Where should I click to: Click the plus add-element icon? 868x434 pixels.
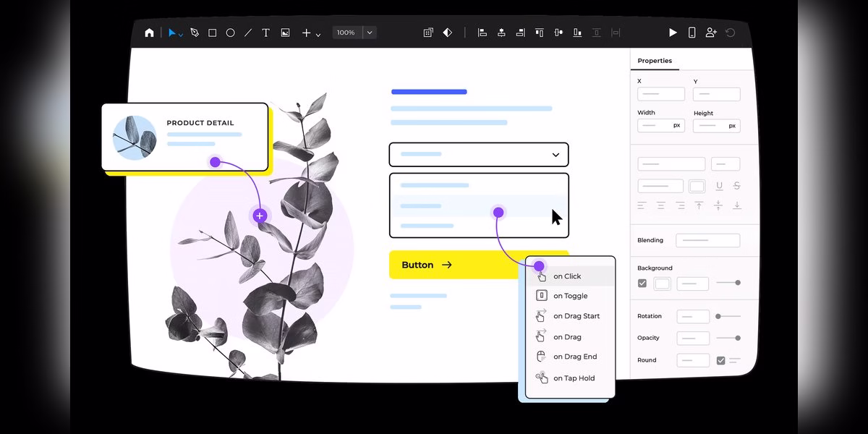pyautogui.click(x=306, y=33)
